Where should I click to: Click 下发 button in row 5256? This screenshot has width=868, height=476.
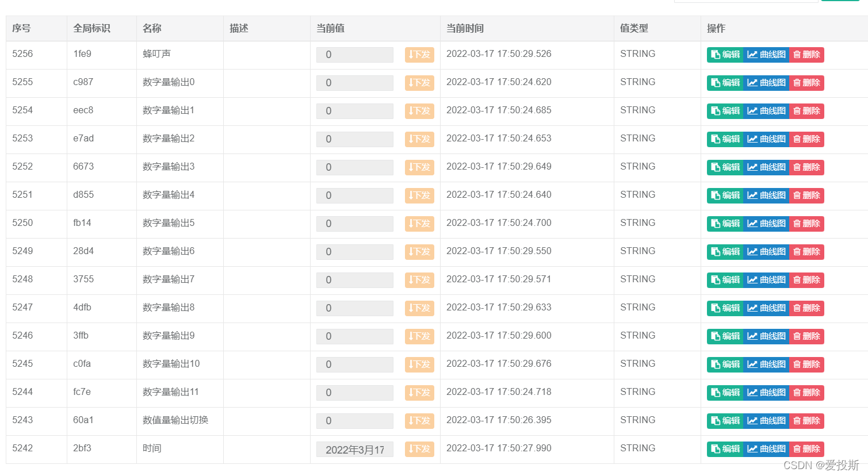419,55
